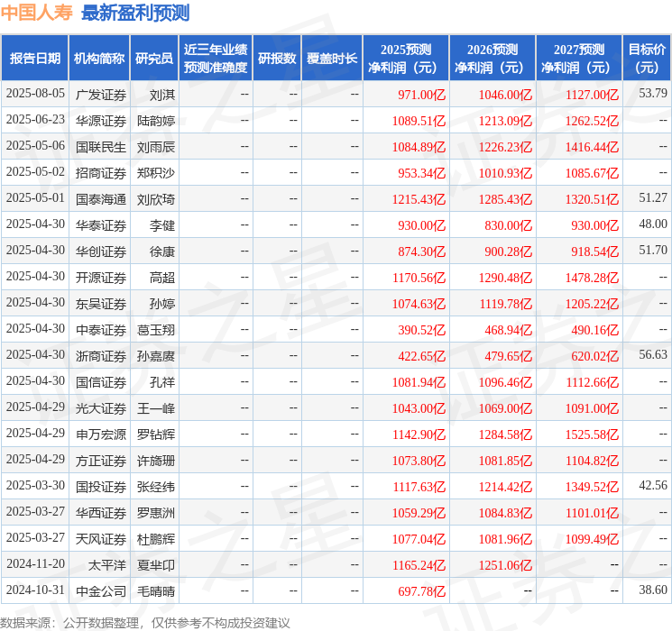Click target price 42.56
Screen dimensions: 672x631
coord(653,485)
